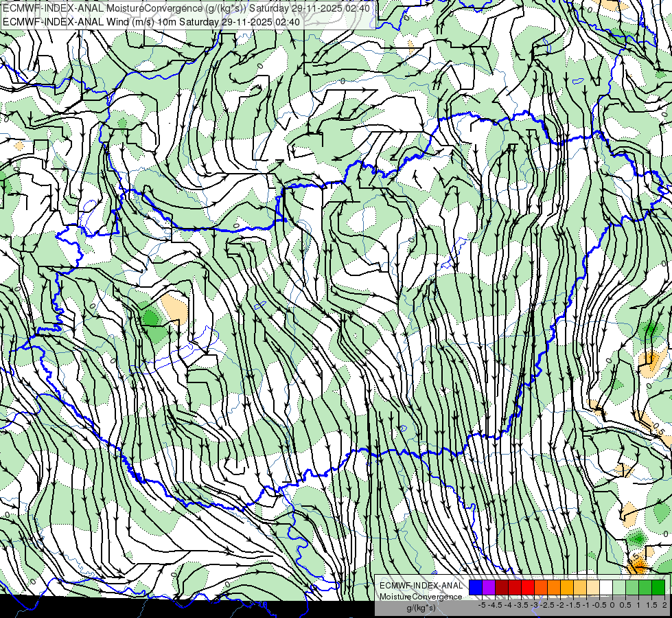Click the legend's 1.5 tick label

pyautogui.click(x=651, y=605)
